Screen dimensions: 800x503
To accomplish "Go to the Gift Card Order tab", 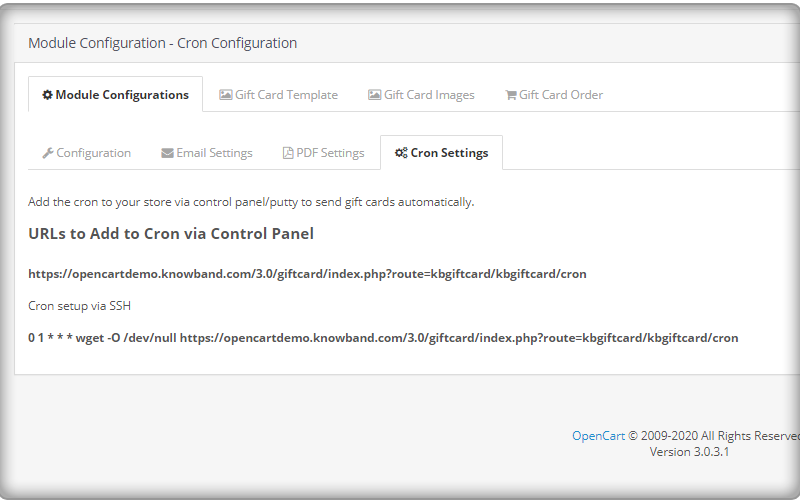I will tap(554, 95).
